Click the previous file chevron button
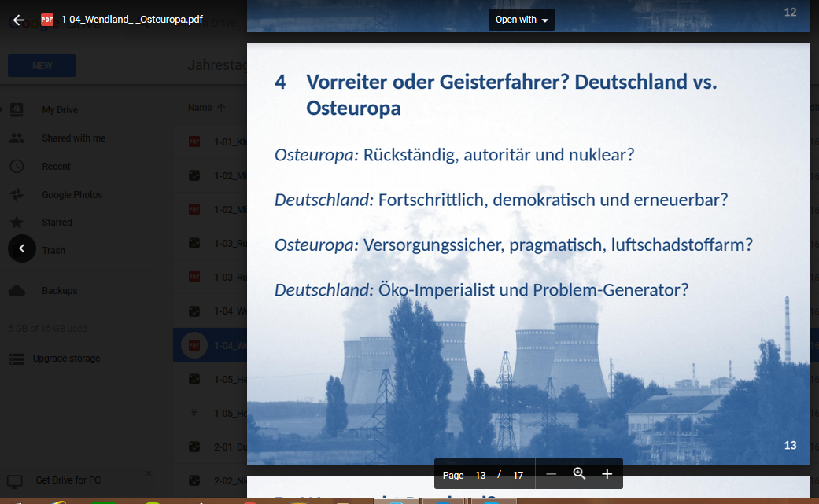Viewport: 819px width, 504px height. [x=22, y=248]
